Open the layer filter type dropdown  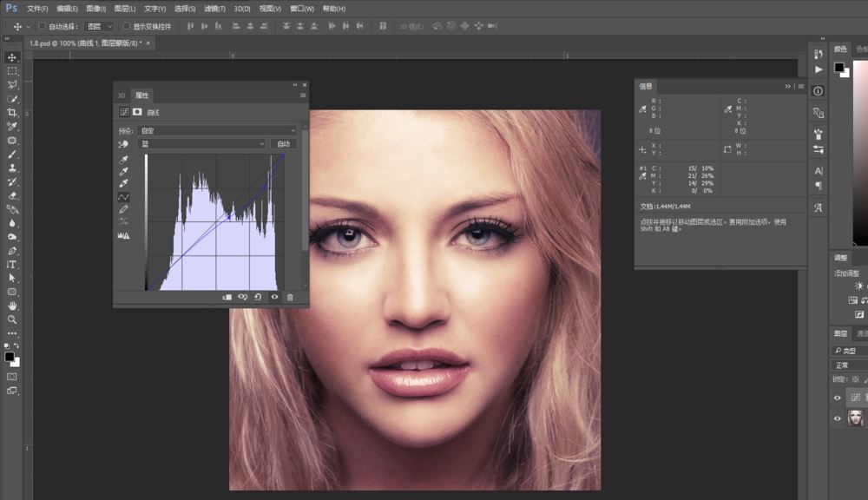(x=850, y=351)
